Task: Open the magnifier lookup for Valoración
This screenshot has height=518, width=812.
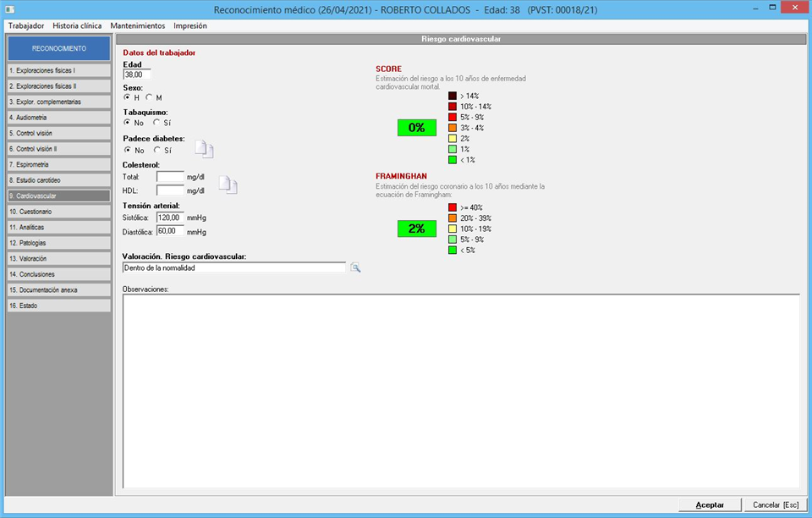Action: 356,267
